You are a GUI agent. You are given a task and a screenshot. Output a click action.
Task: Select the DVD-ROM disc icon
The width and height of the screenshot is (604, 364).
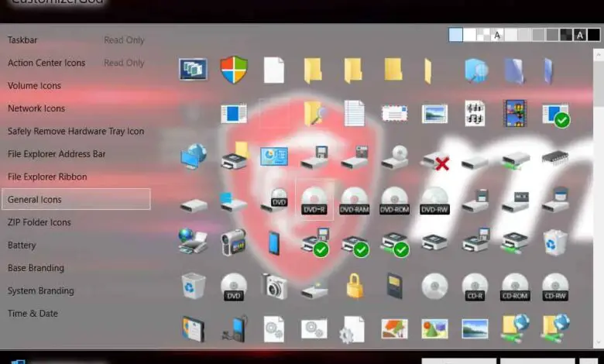coord(394,201)
